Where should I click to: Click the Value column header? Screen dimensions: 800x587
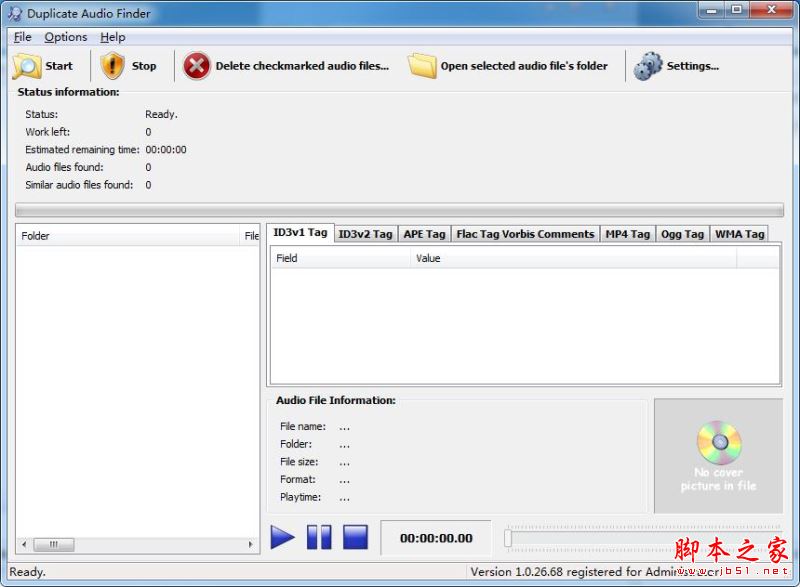tap(573, 258)
